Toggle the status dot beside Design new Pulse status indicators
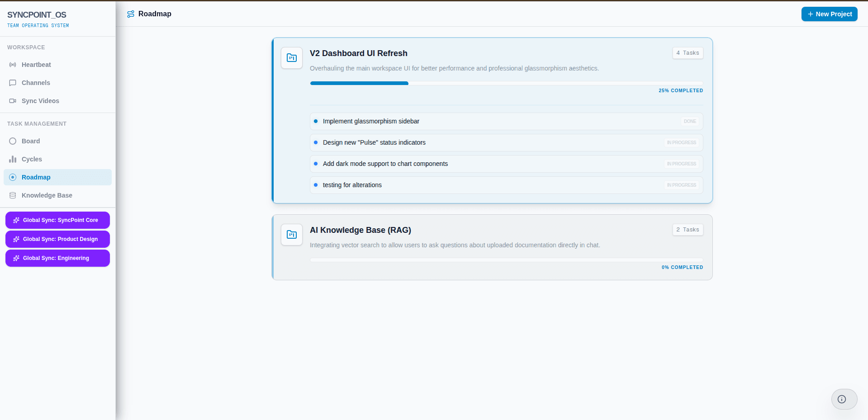The height and width of the screenshot is (420, 868). coord(316,142)
